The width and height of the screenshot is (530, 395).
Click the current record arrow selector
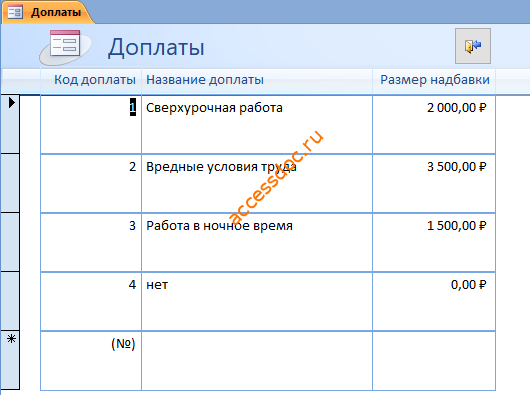point(10,124)
